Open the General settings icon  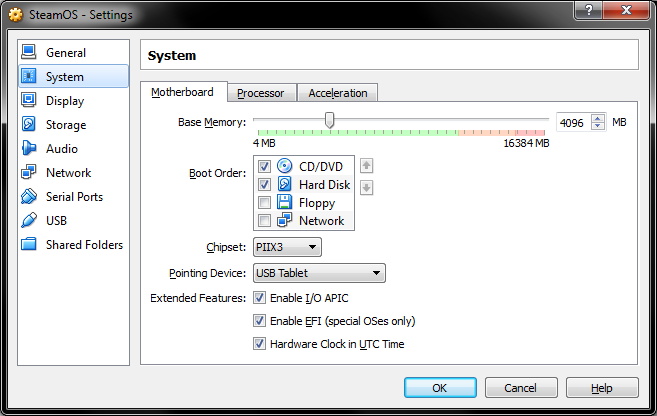29,52
